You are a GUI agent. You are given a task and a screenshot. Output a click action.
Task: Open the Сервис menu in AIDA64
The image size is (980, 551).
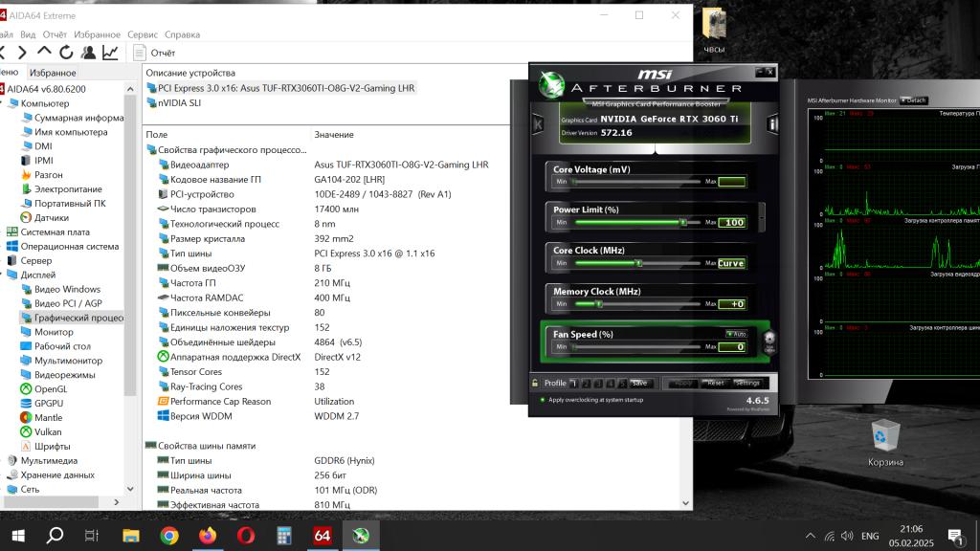click(143, 34)
